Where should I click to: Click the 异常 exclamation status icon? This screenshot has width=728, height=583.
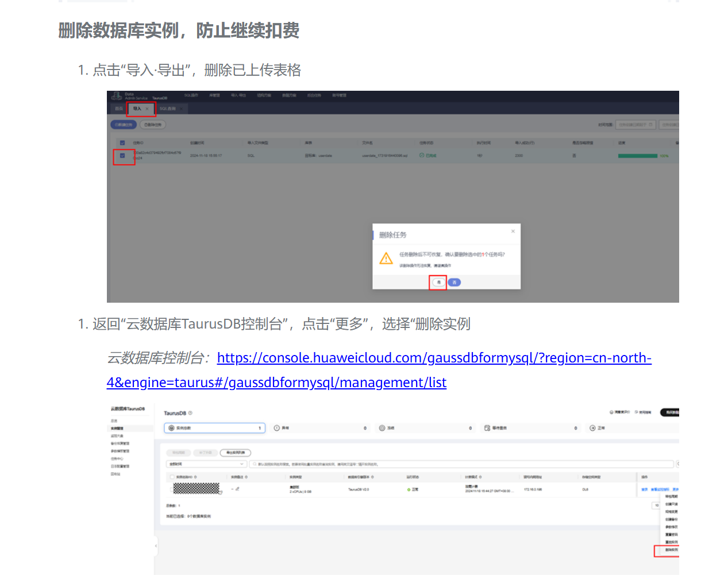coord(277,428)
